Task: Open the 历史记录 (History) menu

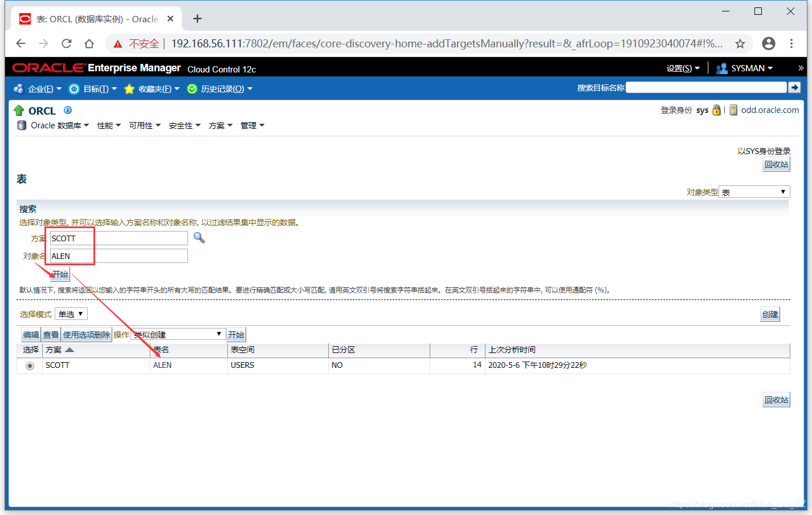Action: [220, 89]
